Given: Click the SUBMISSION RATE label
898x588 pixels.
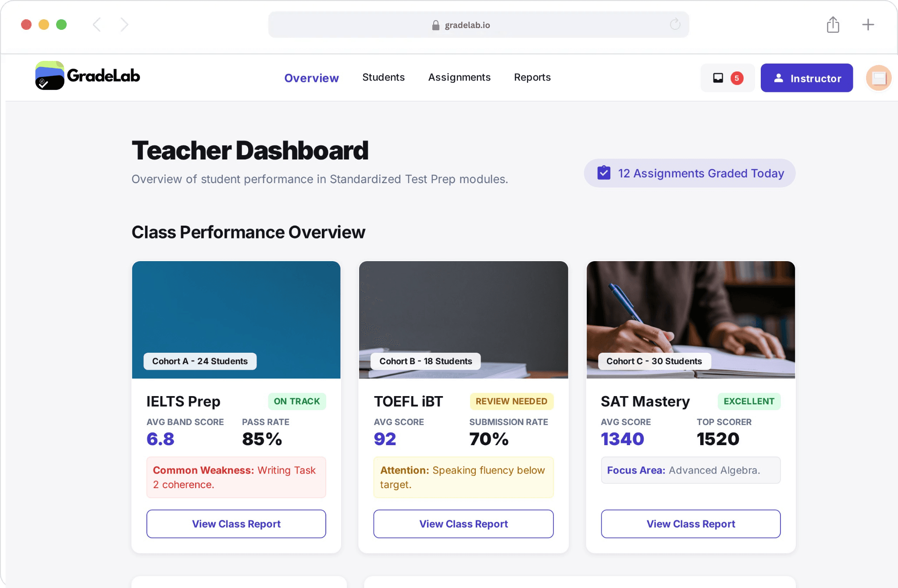Looking at the screenshot, I should 509,422.
